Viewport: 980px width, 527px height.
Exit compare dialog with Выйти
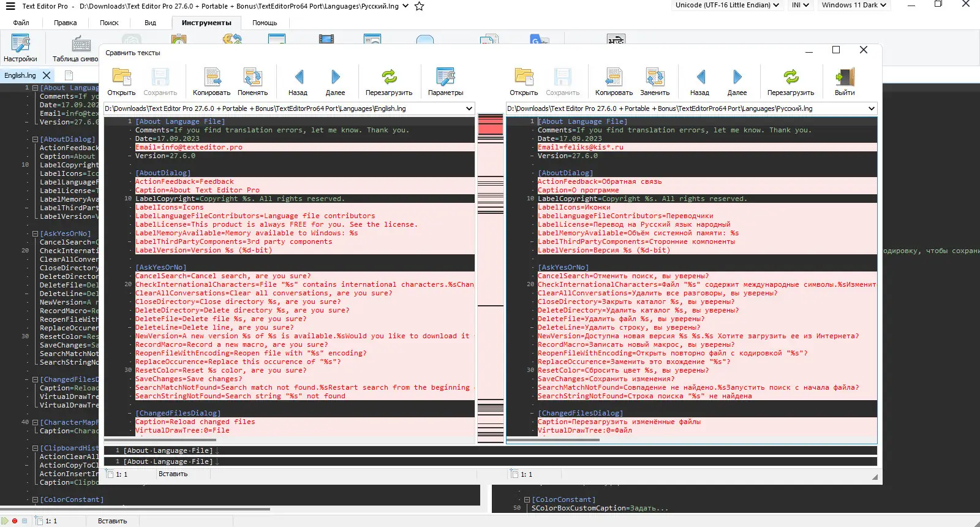pos(845,82)
